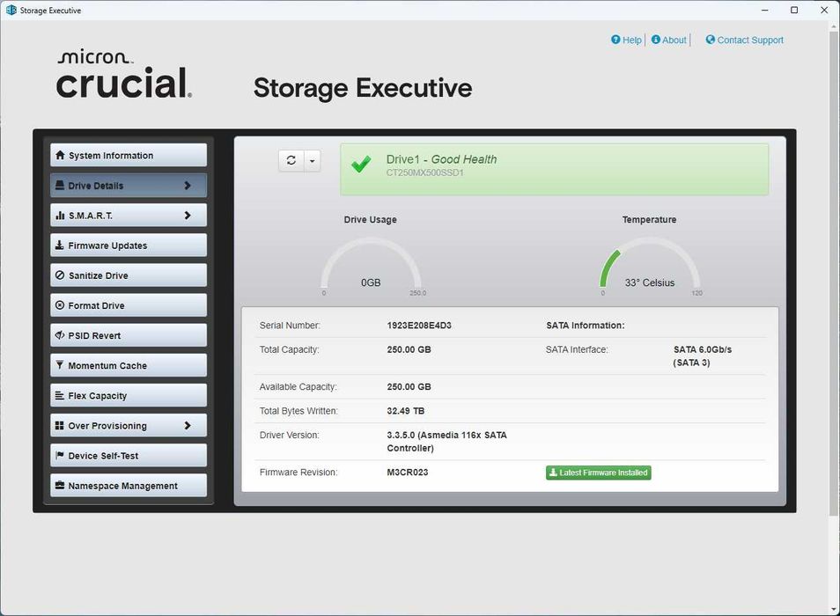Click the 0GB drive usage reading
Image resolution: width=840 pixels, height=616 pixels.
coord(371,282)
